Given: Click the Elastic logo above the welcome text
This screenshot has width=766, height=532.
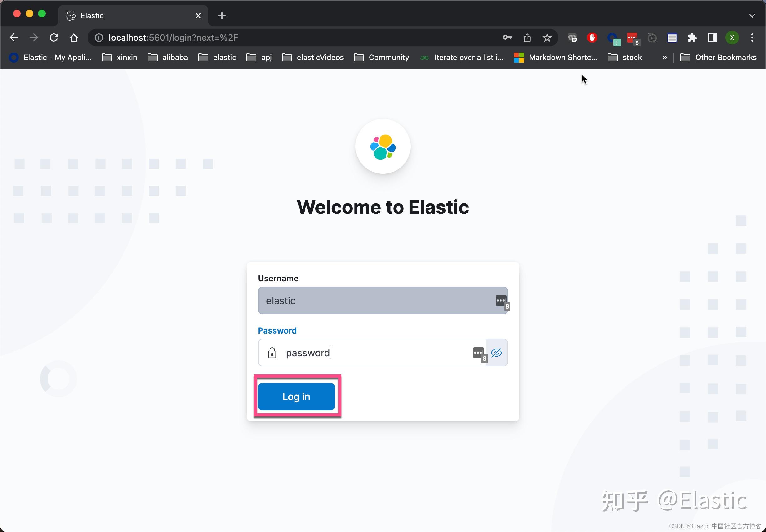Looking at the screenshot, I should 383,147.
